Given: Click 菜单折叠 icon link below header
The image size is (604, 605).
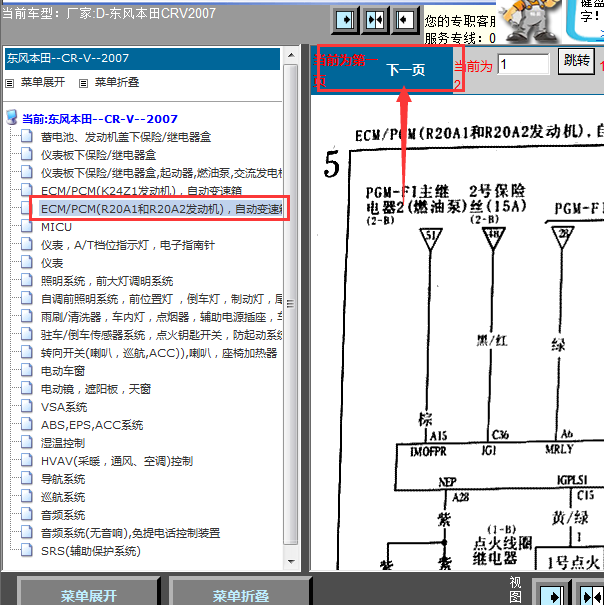Looking at the screenshot, I should (109, 82).
